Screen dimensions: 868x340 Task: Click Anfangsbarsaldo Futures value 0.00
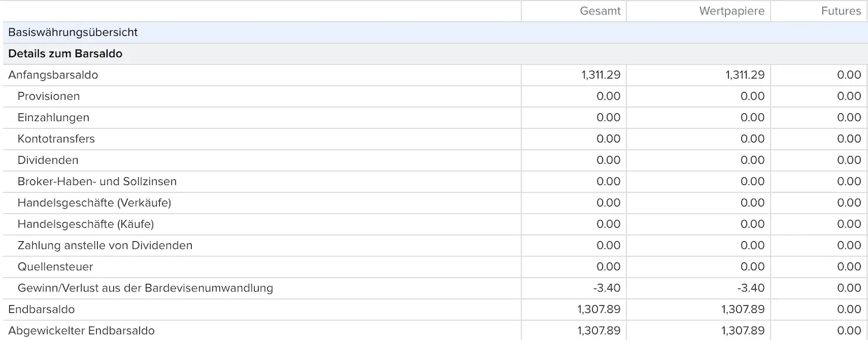coord(849,75)
